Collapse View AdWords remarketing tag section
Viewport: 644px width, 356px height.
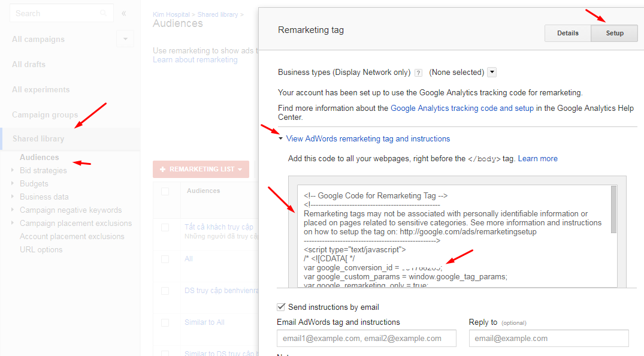tap(281, 139)
